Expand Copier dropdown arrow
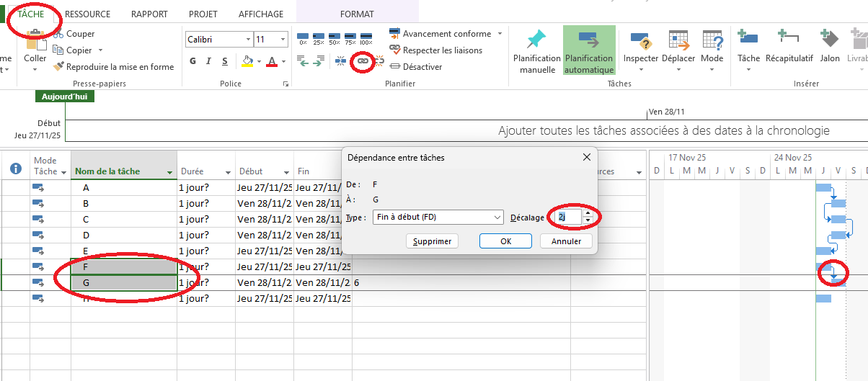868x381 pixels. [100, 50]
